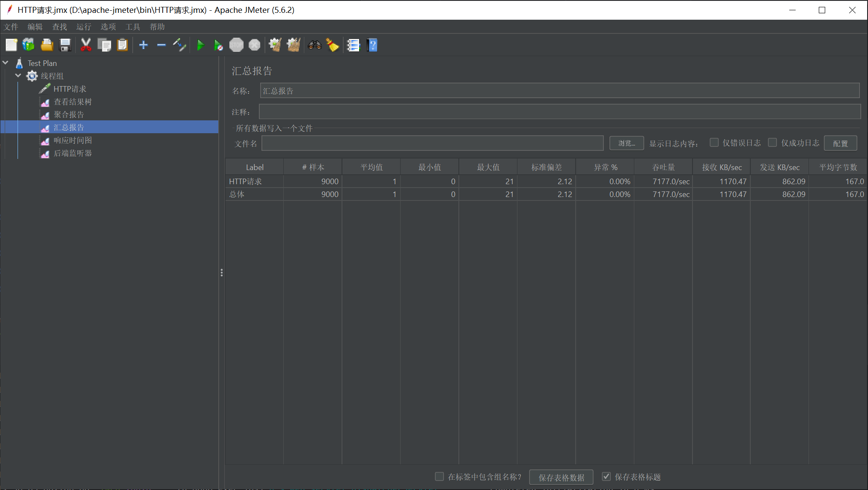This screenshot has height=490, width=868.
Task: Enable the 仅错误日志 checkbox
Action: (714, 143)
